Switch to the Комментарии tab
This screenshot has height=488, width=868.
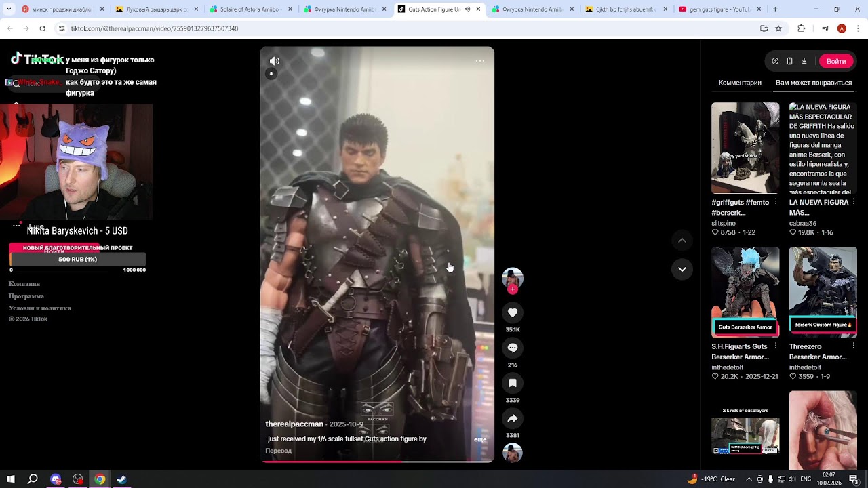click(x=740, y=83)
